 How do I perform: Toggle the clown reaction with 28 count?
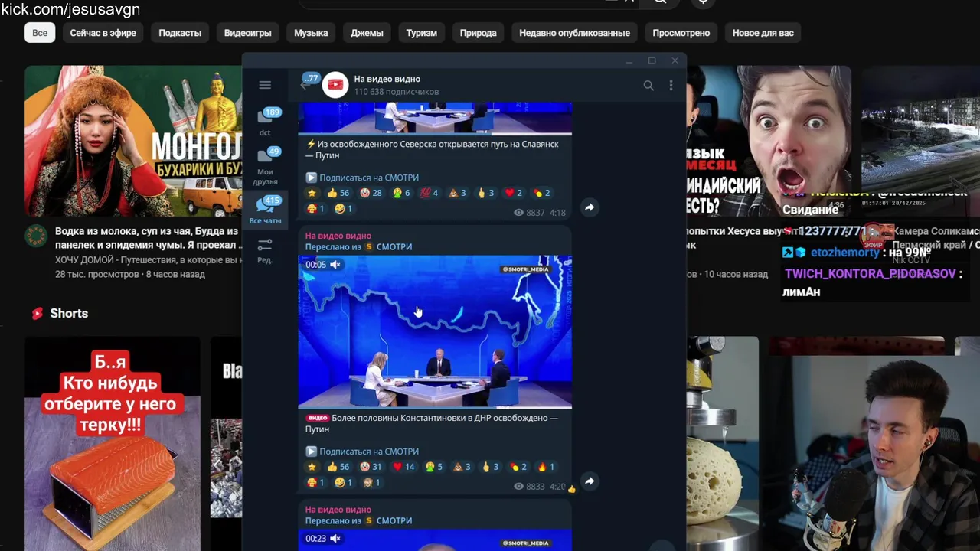click(x=371, y=193)
